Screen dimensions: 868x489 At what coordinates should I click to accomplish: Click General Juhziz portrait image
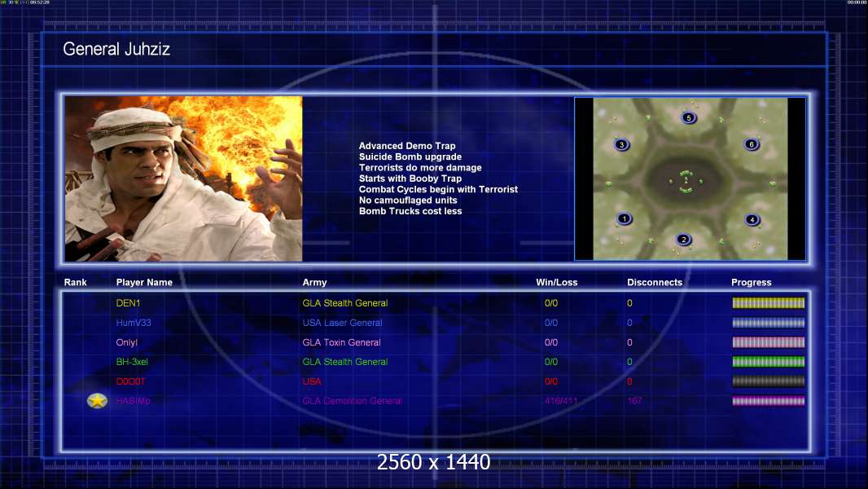pos(184,178)
